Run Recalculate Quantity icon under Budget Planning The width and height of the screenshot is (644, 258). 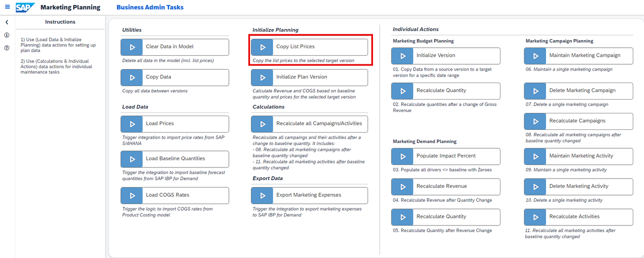(402, 91)
